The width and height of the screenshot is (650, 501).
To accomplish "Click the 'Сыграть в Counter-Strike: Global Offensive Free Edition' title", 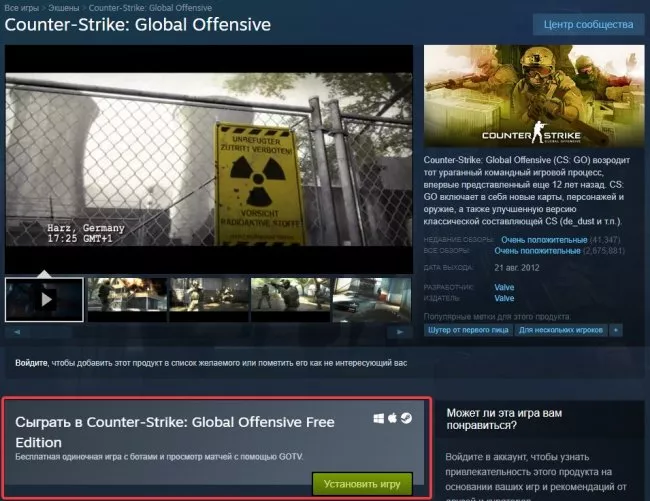I will point(175,432).
